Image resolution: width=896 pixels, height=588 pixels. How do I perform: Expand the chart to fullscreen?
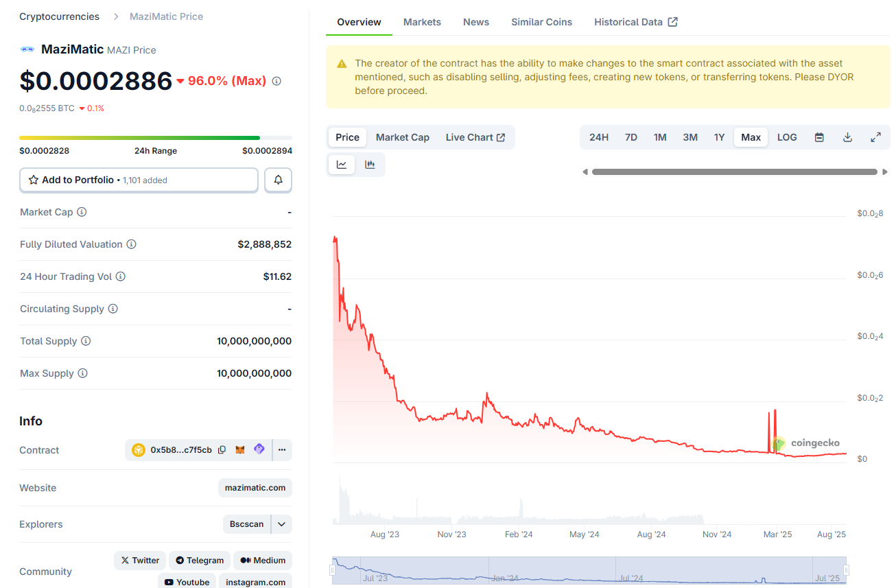click(x=875, y=137)
